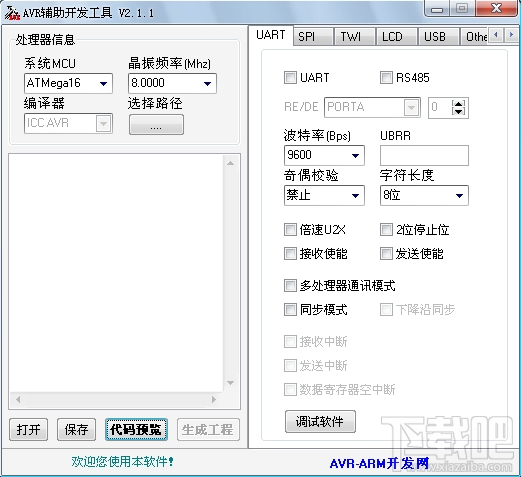Switch to the LCD tab

[396, 37]
